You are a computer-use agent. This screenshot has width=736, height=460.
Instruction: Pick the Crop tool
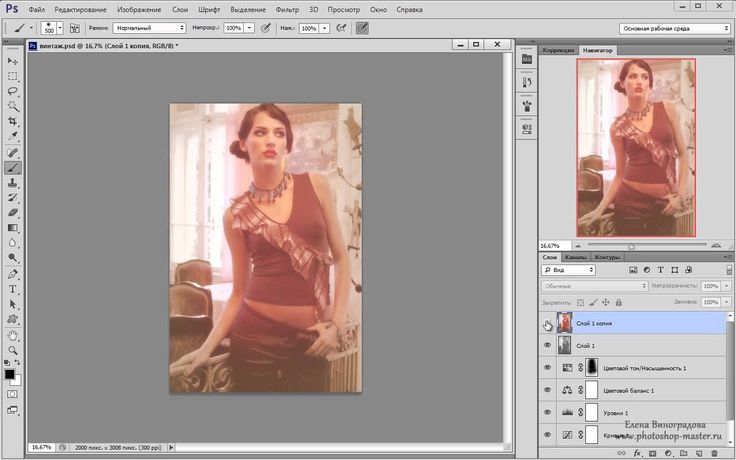13,119
